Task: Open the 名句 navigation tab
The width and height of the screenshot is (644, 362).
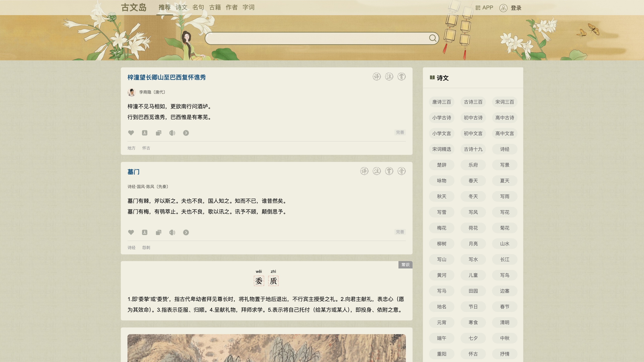Action: pos(198,8)
